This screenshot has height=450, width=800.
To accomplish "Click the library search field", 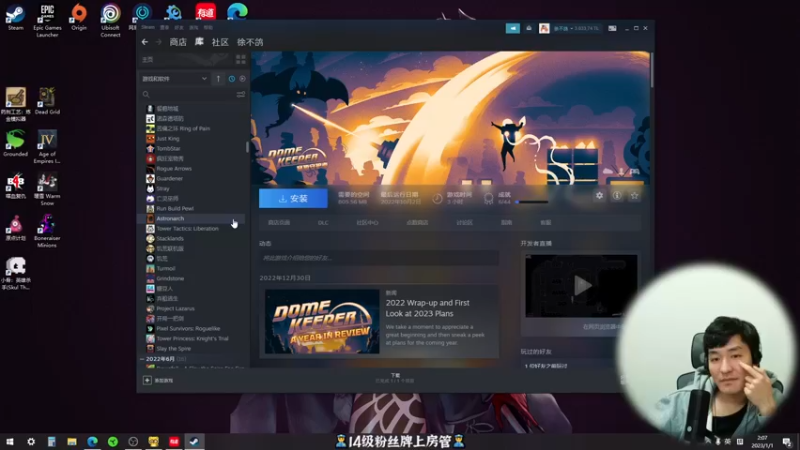I will [188, 94].
